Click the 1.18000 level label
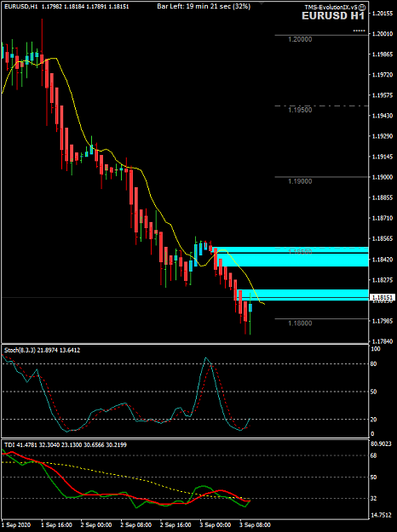The image size is (397, 532). (300, 323)
